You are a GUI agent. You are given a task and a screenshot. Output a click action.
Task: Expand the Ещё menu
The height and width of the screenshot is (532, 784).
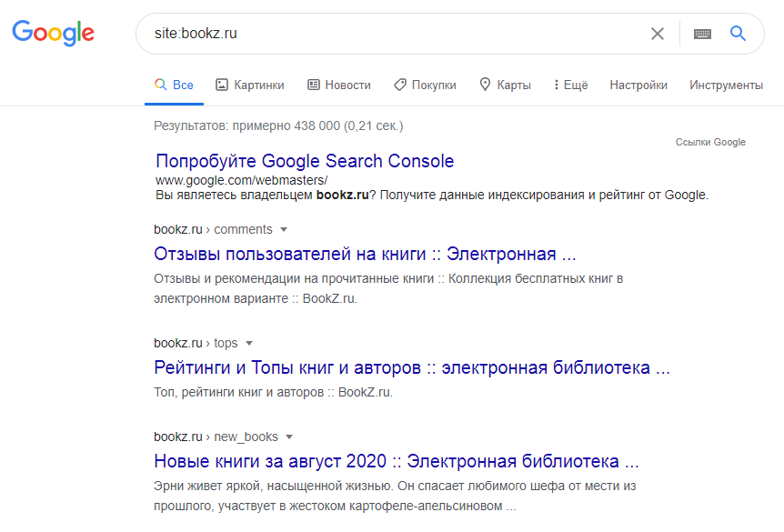pyautogui.click(x=570, y=85)
